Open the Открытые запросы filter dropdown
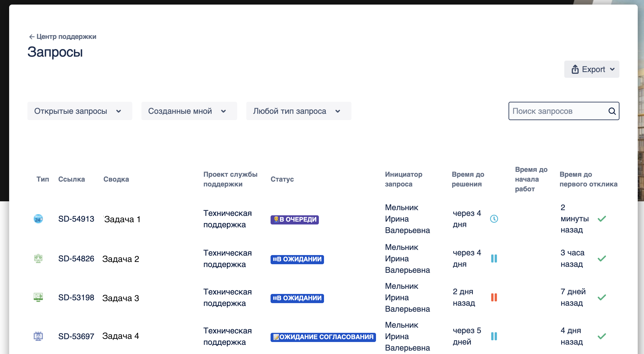The height and width of the screenshot is (354, 644). (80, 111)
